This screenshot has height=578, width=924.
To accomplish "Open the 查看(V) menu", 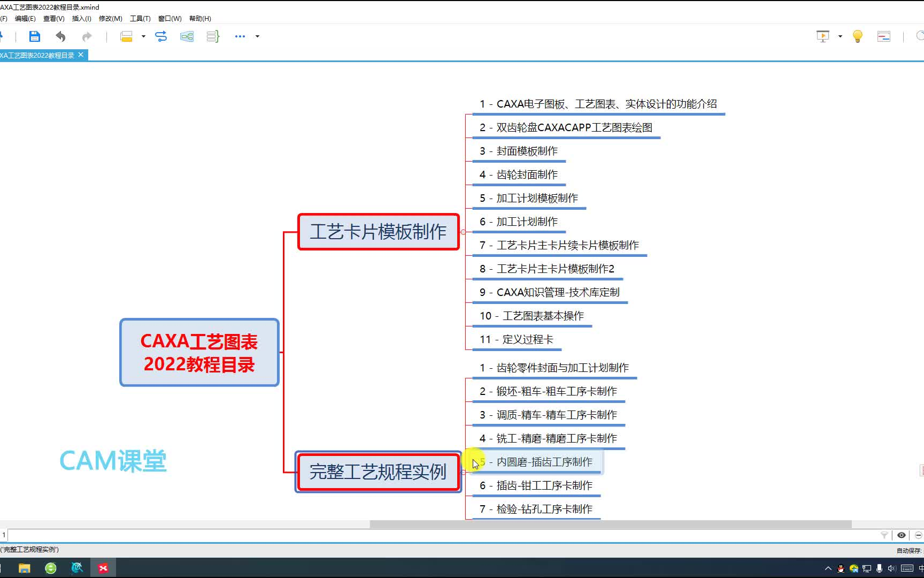I will click(54, 18).
